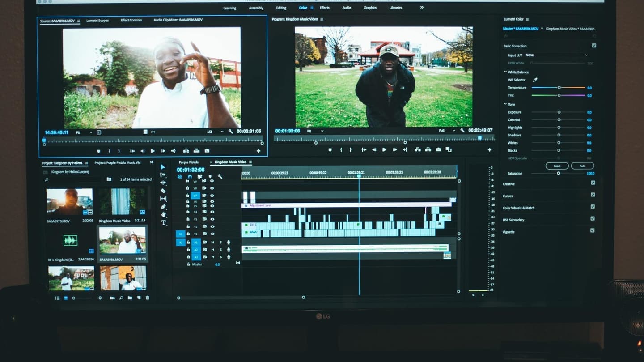
Task: Open the Purple Pistola sequence tab
Action: click(x=188, y=162)
